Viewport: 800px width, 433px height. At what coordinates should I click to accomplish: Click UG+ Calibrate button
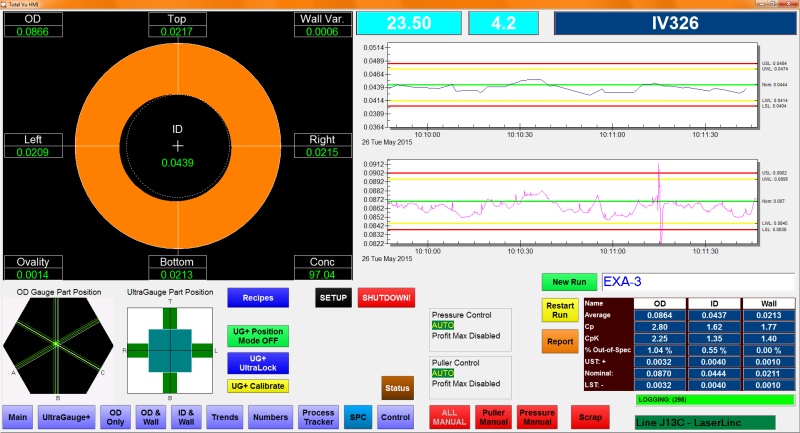(257, 386)
